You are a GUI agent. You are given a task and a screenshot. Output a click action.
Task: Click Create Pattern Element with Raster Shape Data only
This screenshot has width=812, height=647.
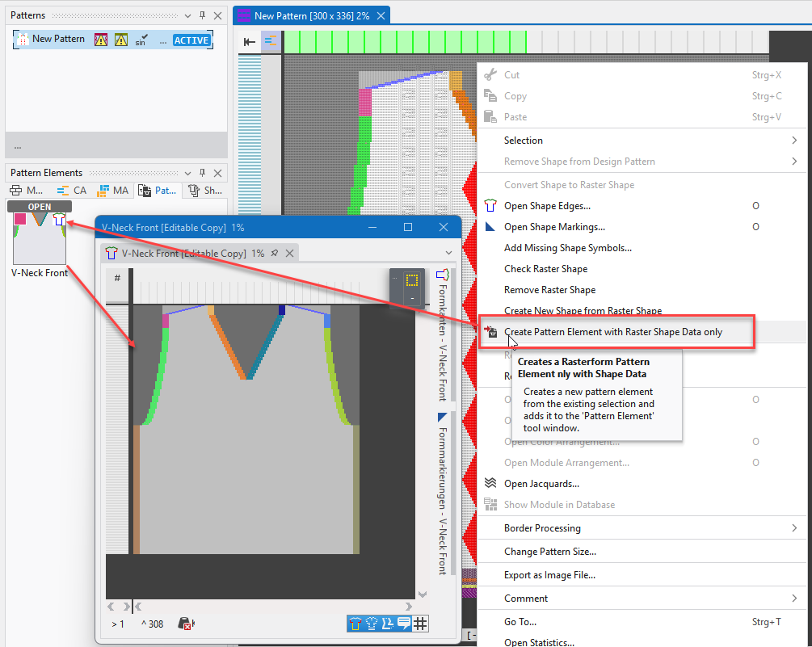[x=612, y=332]
